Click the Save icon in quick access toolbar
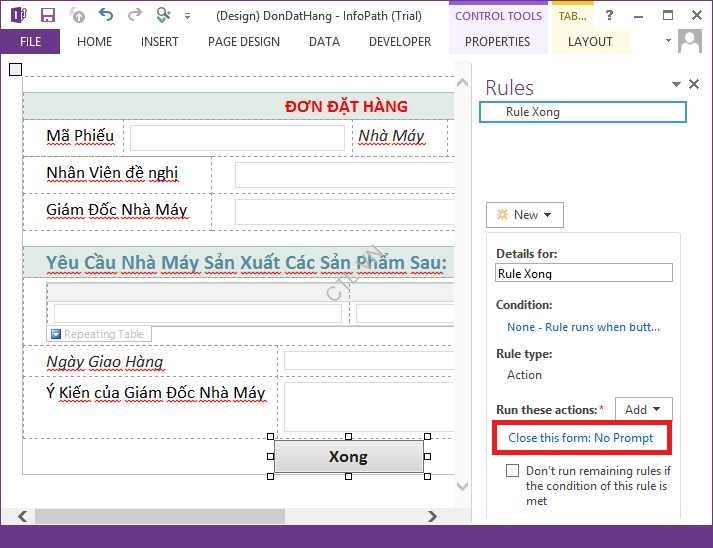Viewport: 713px width, 548px height. tap(47, 15)
